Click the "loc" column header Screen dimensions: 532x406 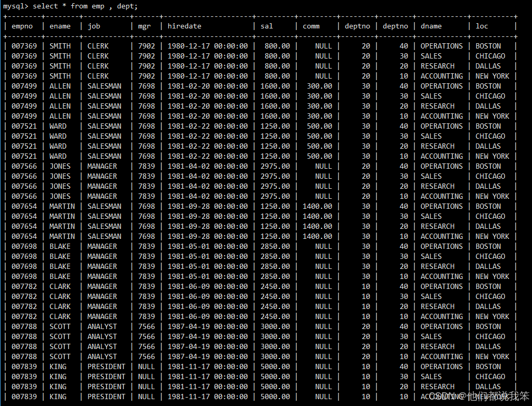[482, 26]
